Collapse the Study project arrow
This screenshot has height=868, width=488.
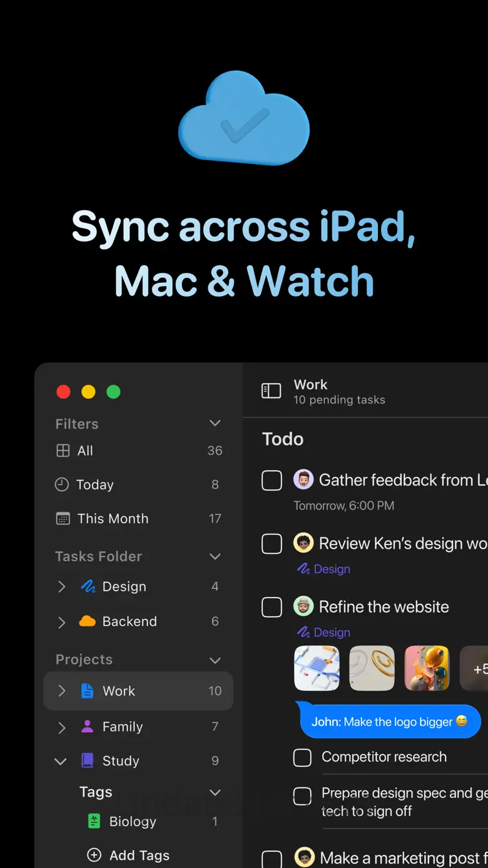61,762
